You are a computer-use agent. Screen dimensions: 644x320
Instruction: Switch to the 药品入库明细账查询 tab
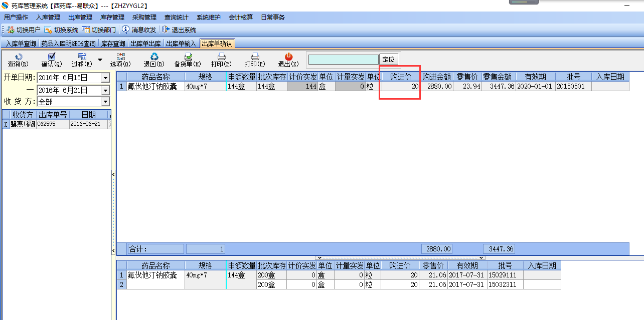[68, 44]
